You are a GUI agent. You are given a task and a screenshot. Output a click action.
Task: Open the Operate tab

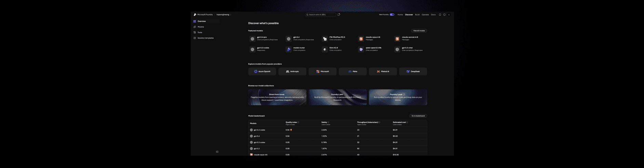click(425, 15)
